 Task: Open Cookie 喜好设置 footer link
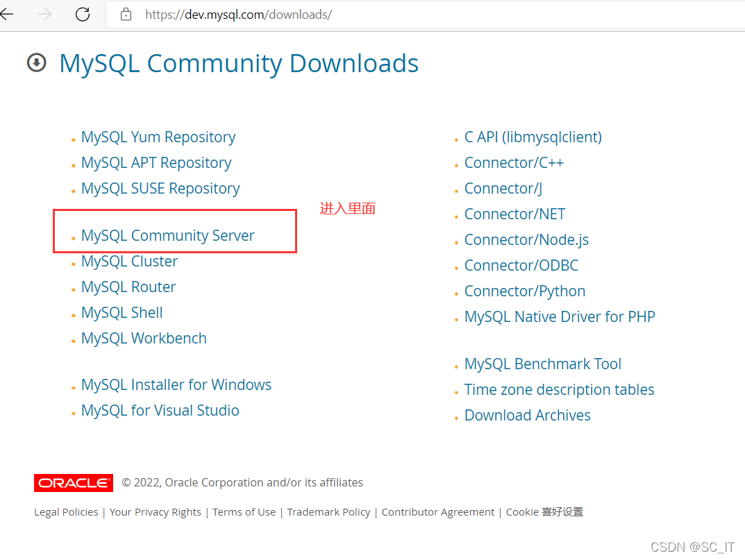pos(544,512)
